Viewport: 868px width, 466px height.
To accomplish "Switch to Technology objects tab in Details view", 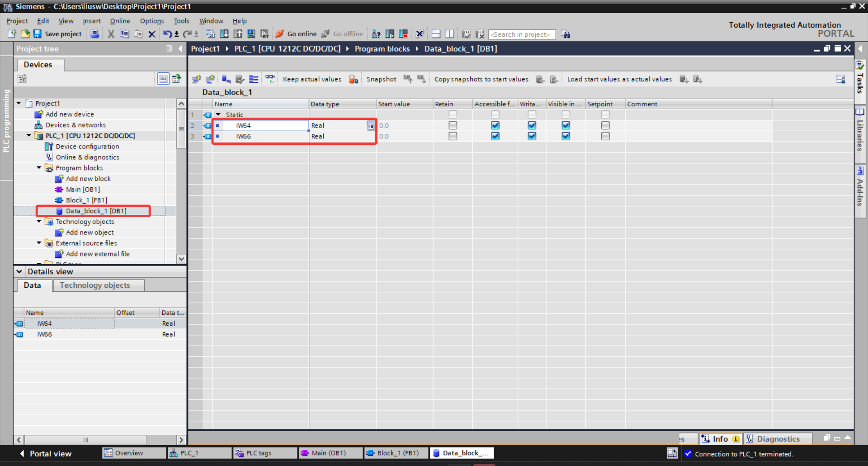I will (99, 285).
